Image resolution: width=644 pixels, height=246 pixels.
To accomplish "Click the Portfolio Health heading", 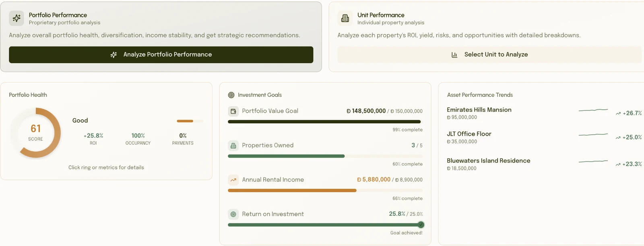I will pyautogui.click(x=28, y=95).
